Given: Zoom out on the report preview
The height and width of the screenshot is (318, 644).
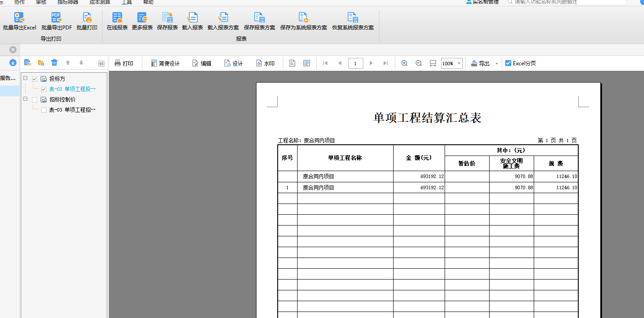Looking at the screenshot, I should 419,63.
